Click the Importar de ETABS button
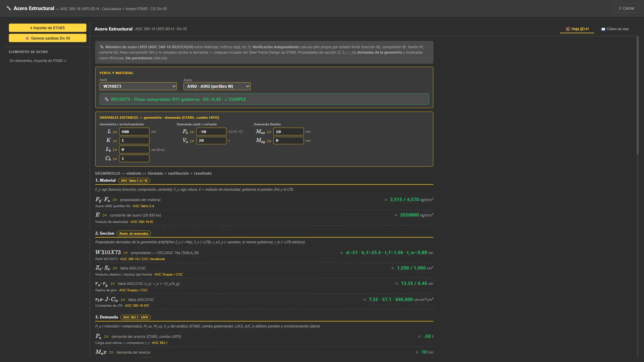This screenshot has height=362, width=644. click(48, 28)
